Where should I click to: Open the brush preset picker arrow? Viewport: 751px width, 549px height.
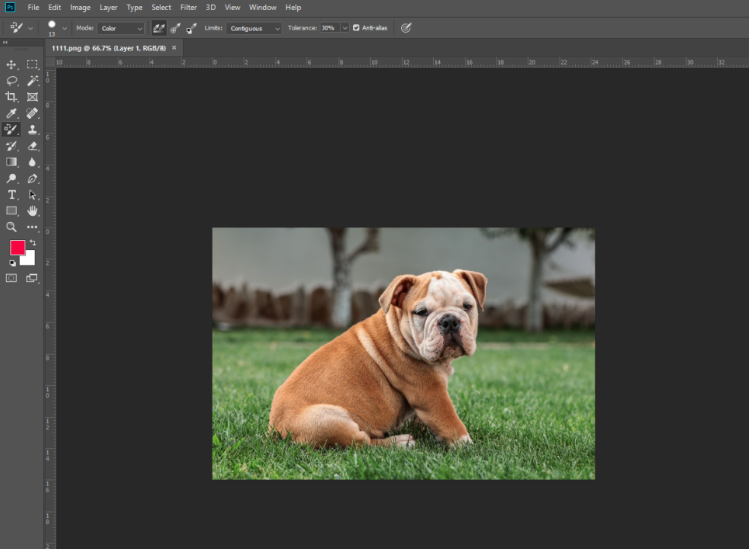point(65,28)
